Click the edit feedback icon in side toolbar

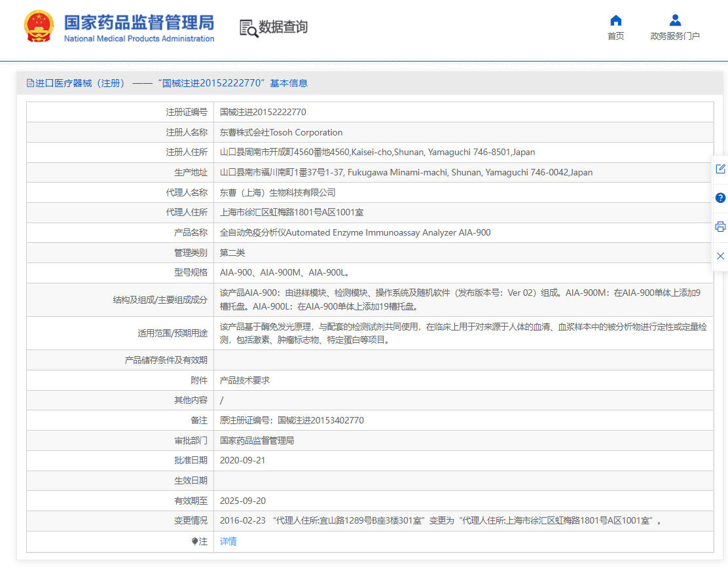(x=720, y=169)
